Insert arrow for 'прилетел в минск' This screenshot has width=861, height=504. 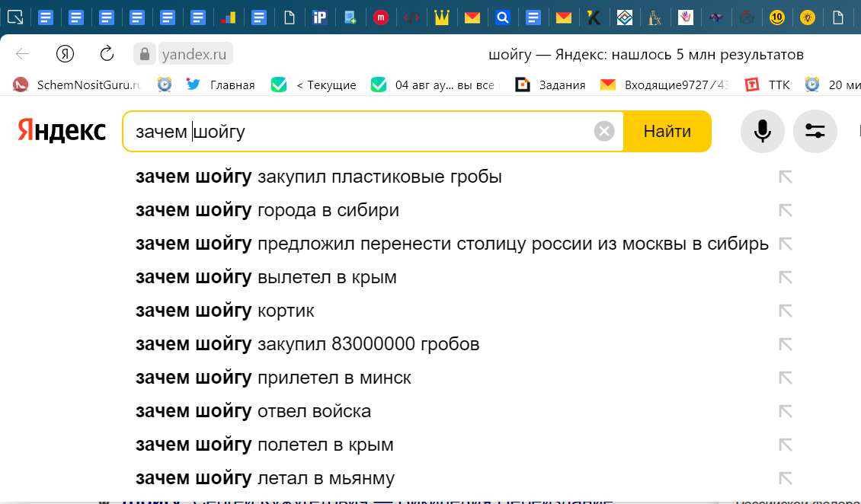pos(786,378)
